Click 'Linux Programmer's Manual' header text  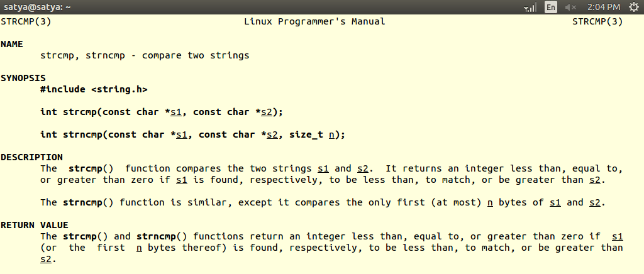(x=314, y=21)
